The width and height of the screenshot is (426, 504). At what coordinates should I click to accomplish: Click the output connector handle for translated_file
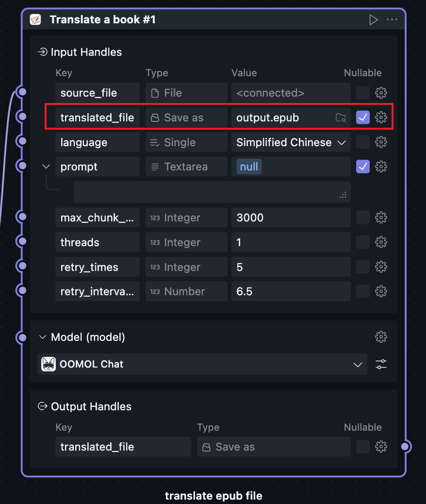point(406,447)
